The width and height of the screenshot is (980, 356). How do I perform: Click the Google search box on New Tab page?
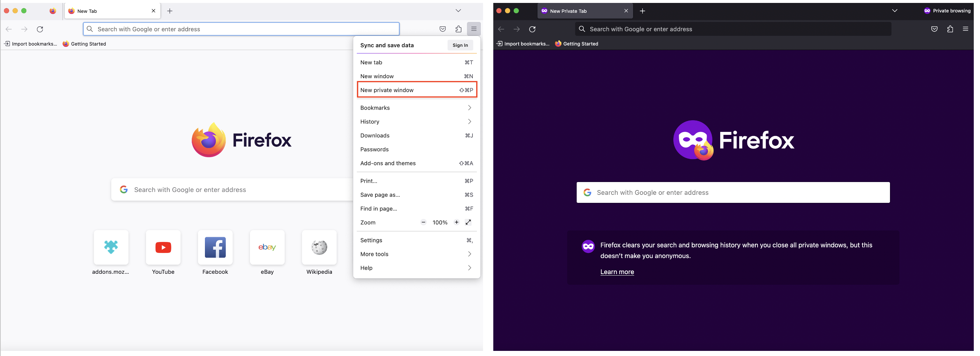pos(232,190)
